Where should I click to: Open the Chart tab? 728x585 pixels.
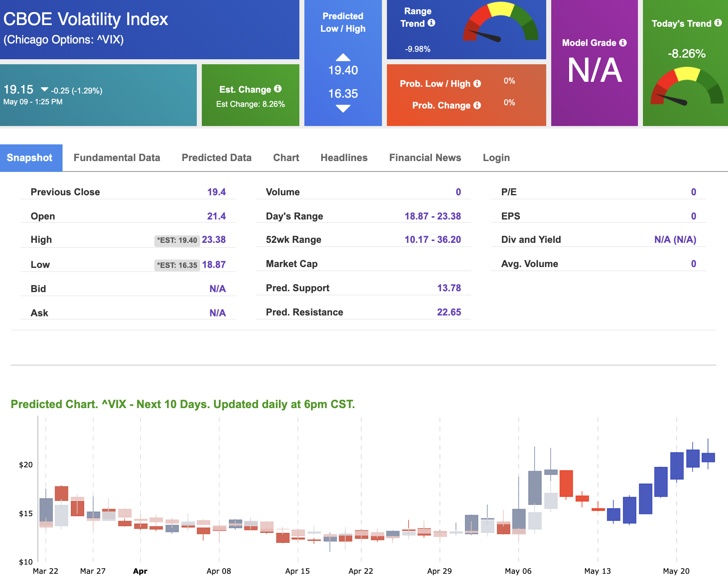286,158
